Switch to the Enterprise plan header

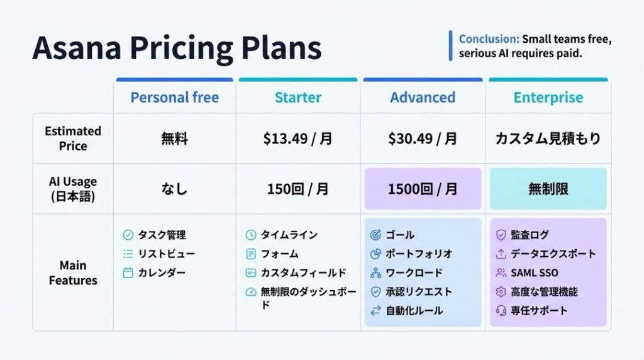pyautogui.click(x=548, y=98)
